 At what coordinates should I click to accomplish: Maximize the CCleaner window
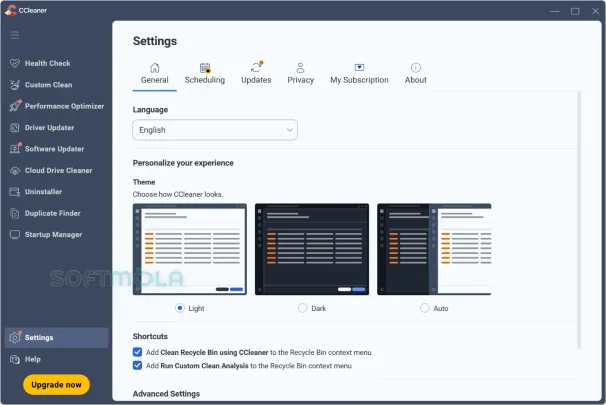click(575, 11)
